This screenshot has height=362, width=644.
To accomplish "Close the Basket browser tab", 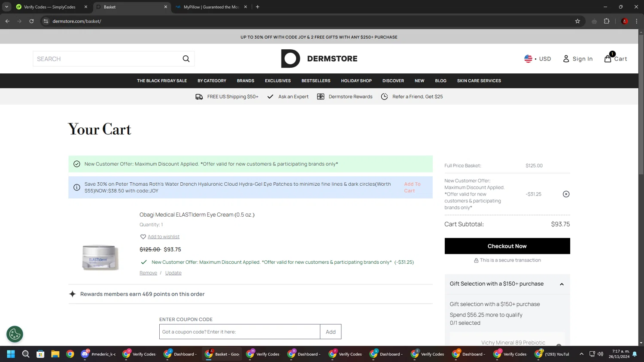I will [x=166, y=7].
